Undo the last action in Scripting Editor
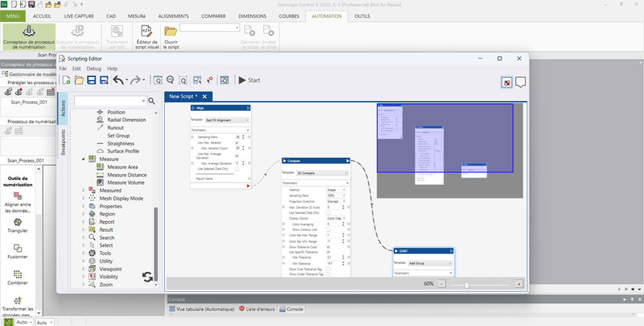This screenshot has height=326, width=644. [x=119, y=80]
